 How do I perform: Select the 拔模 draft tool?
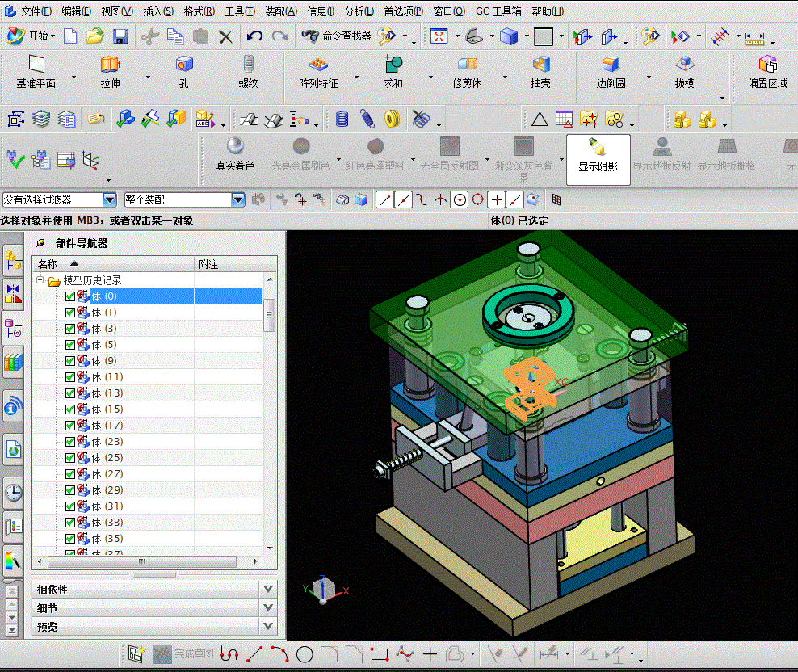(684, 73)
